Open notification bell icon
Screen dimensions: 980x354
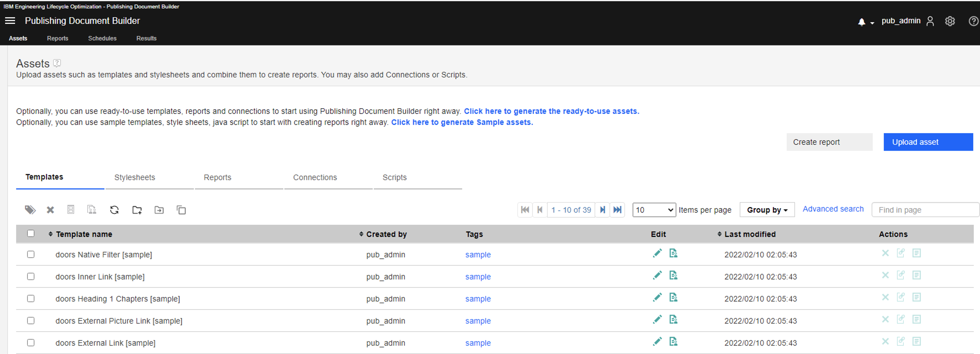click(x=862, y=22)
